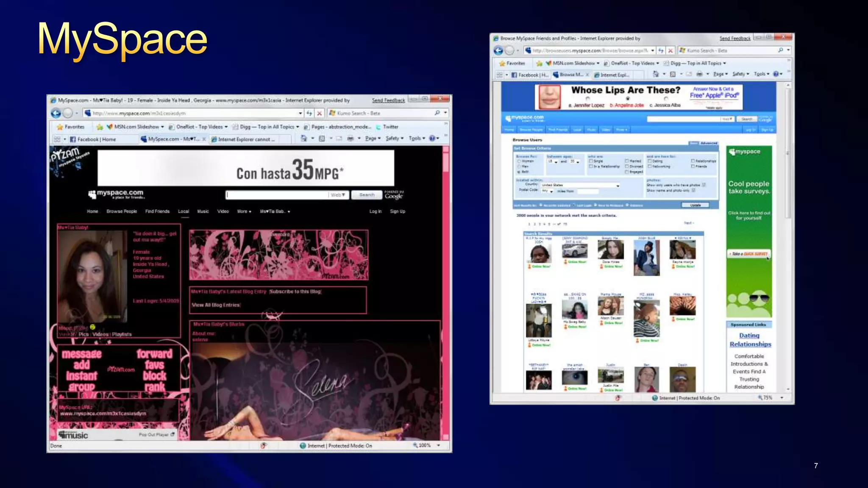The height and width of the screenshot is (488, 868).
Task: Stop loading in the Ms Tia Baby profile window
Action: [x=320, y=113]
